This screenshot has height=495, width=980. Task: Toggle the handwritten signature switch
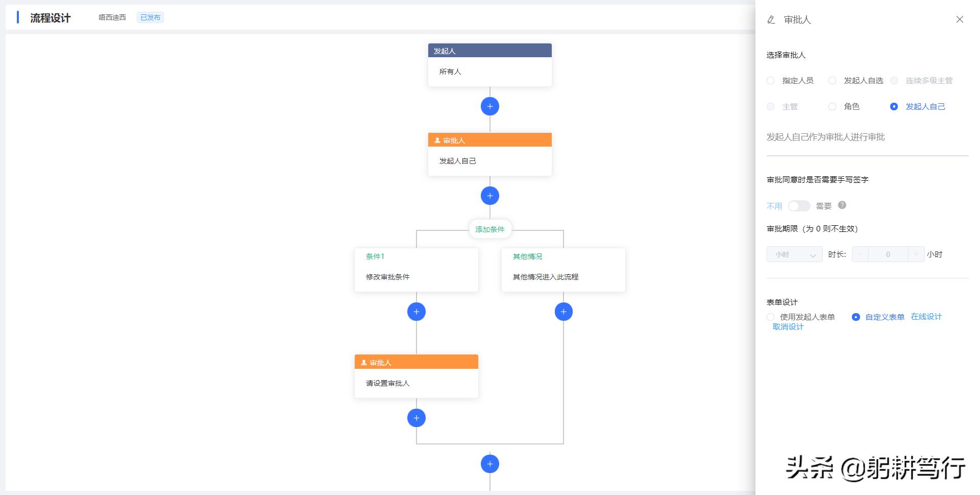799,206
